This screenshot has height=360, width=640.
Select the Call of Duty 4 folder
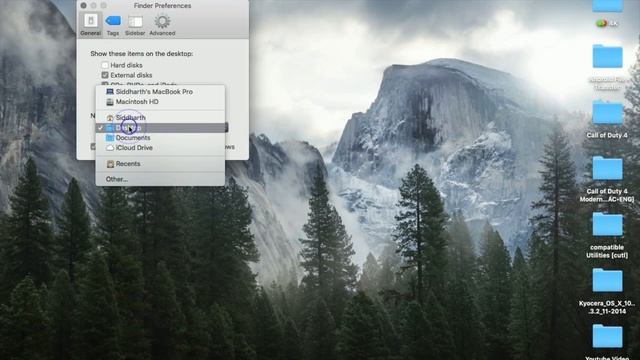point(607,113)
